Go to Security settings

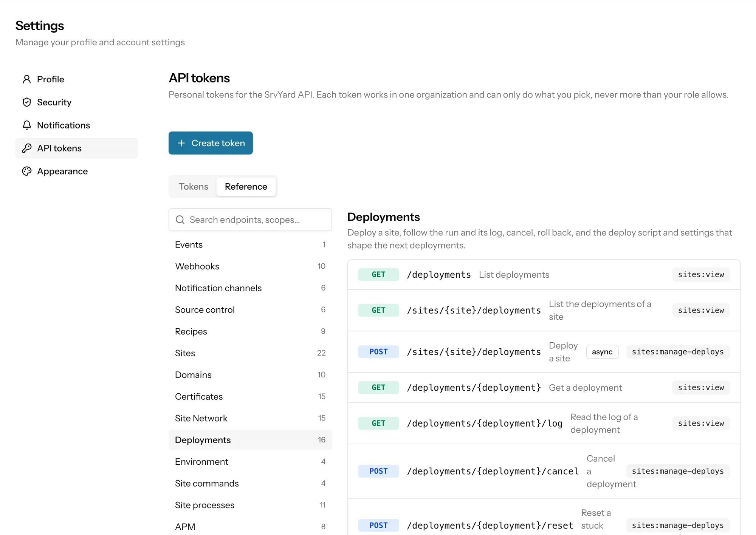(x=76, y=102)
